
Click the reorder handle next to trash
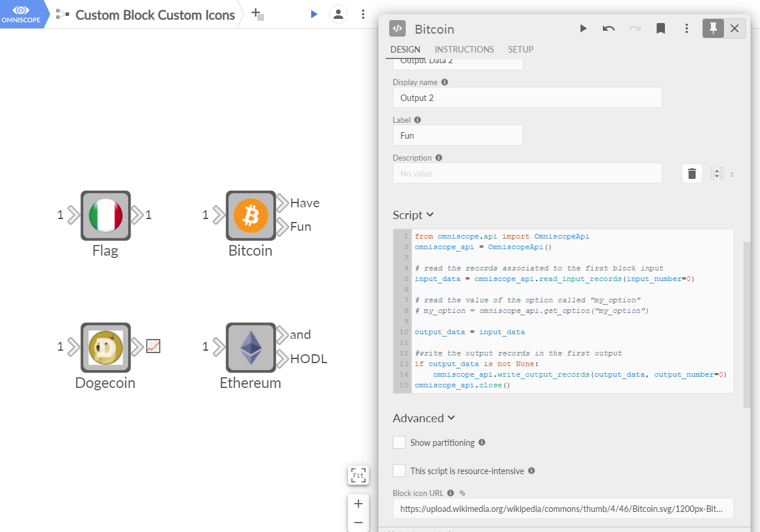tap(716, 174)
